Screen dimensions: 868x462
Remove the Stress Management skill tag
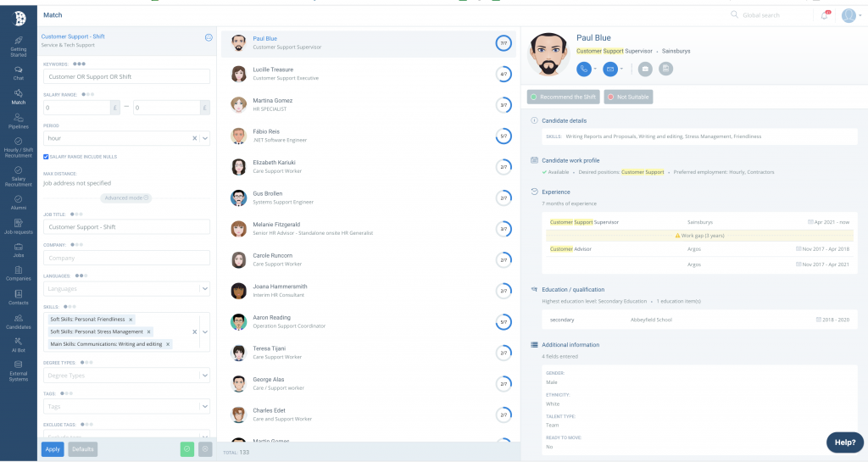(148, 332)
